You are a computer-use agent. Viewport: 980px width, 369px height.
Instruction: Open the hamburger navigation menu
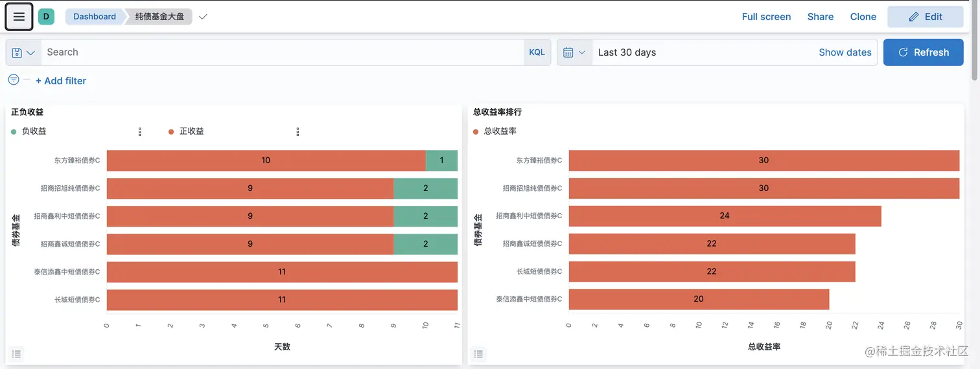click(19, 17)
